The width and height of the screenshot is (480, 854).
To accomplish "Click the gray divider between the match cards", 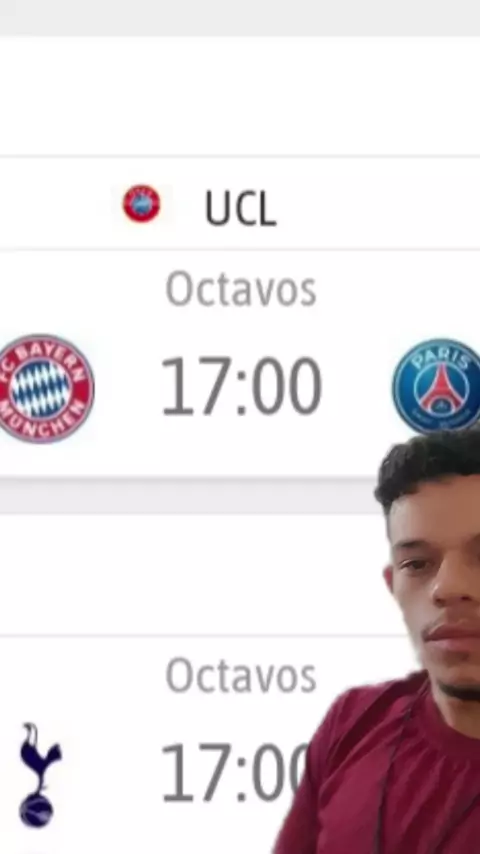I will click(185, 496).
